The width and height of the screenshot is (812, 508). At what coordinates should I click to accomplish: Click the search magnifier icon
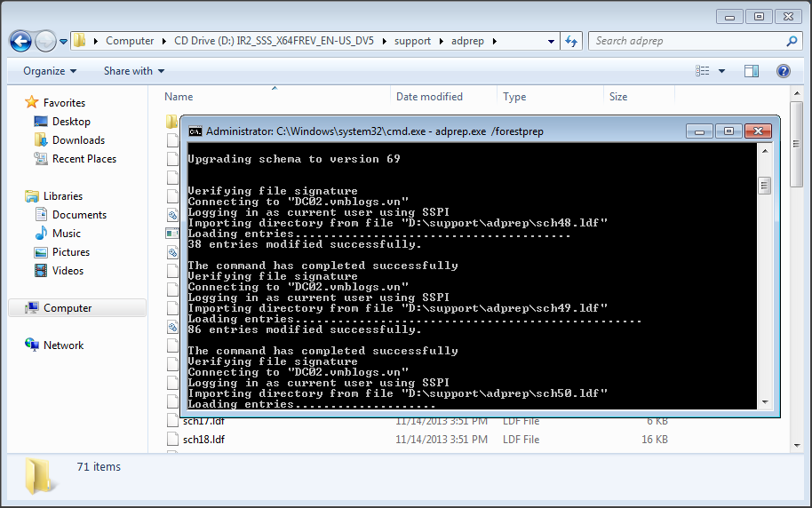click(792, 41)
